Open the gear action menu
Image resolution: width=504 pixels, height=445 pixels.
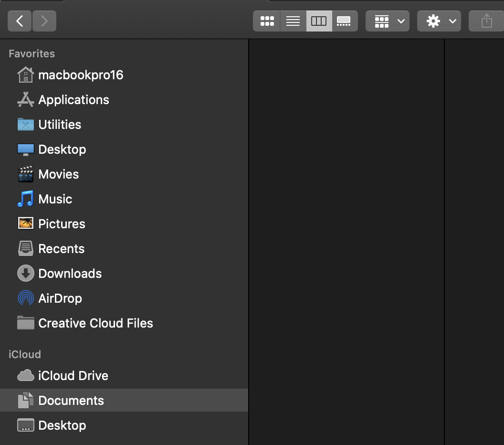click(439, 21)
